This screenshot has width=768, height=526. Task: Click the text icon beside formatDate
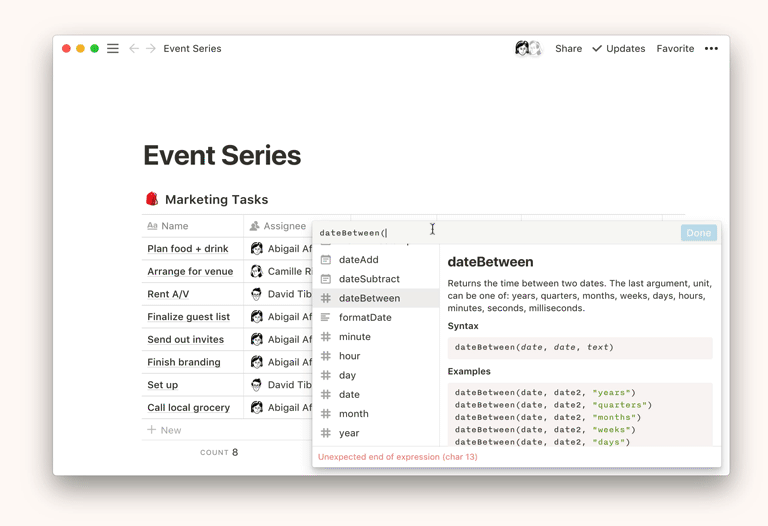326,318
